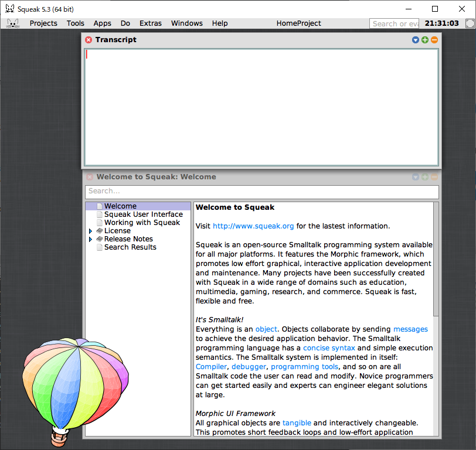Viewport: 476px width, 450px height.
Task: Maximize the Squeak 5.3 application window
Action: [x=435, y=9]
